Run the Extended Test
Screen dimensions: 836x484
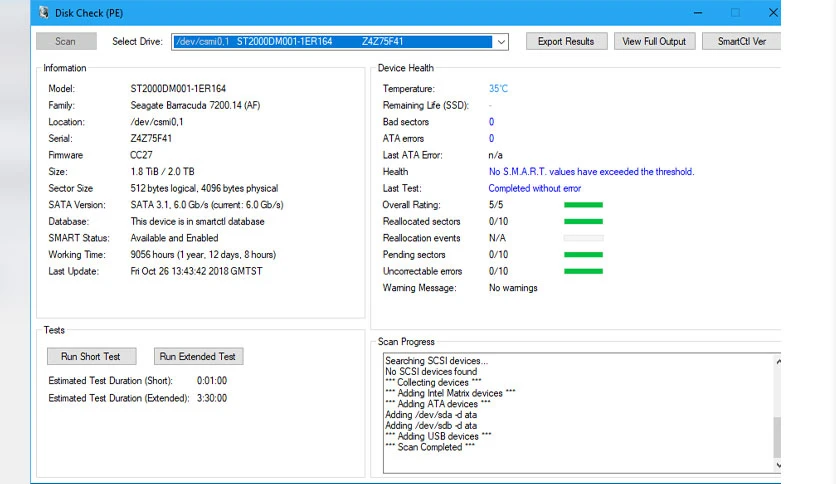click(198, 356)
